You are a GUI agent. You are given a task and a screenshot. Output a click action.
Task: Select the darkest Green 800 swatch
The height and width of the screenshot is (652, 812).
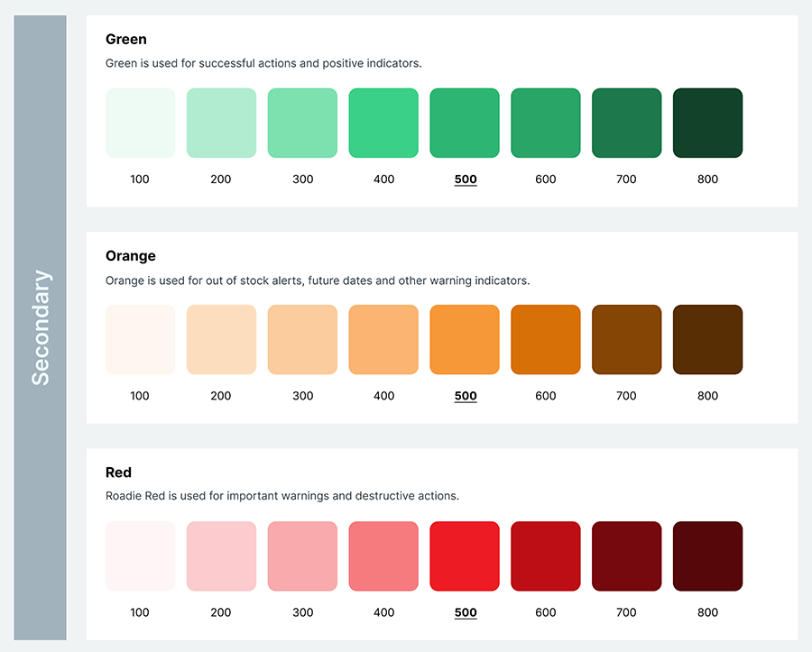(708, 123)
